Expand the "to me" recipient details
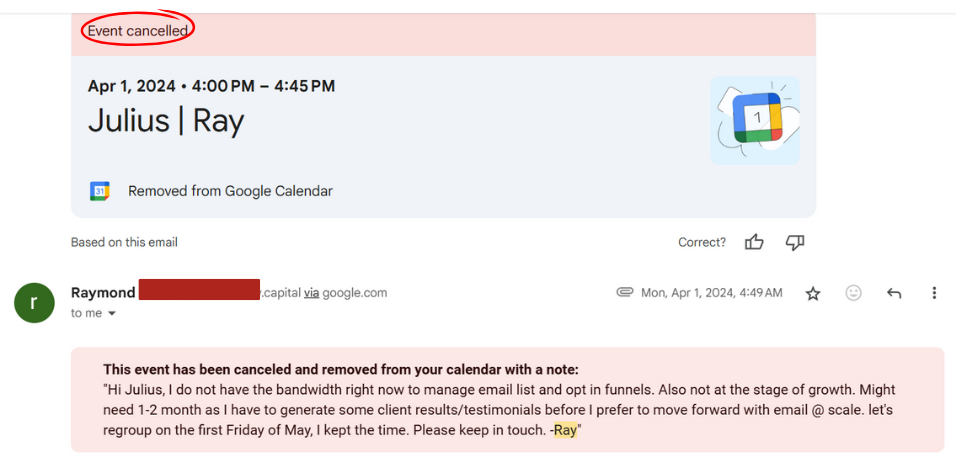Screen dimensions: 956x465 112,314
